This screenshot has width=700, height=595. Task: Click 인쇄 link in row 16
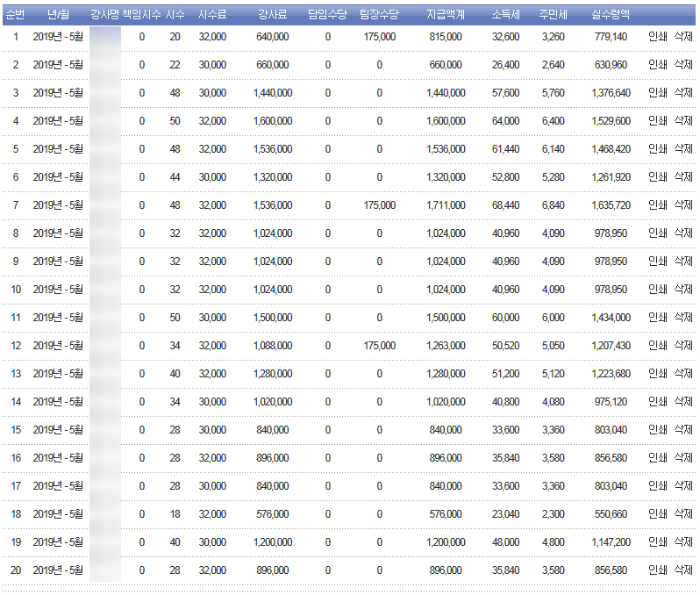(x=657, y=458)
